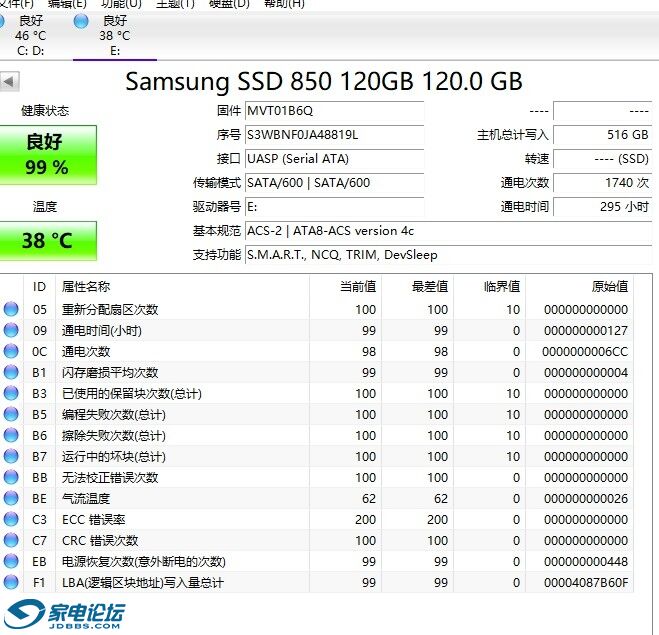Screen dimensions: 659x635
Task: Click the total host writes value 516 GB
Action: [602, 135]
